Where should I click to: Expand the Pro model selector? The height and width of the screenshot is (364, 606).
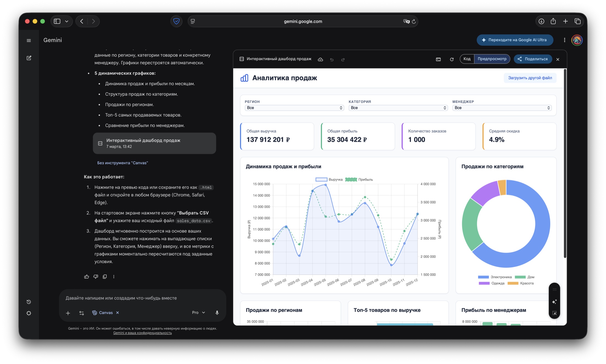198,313
